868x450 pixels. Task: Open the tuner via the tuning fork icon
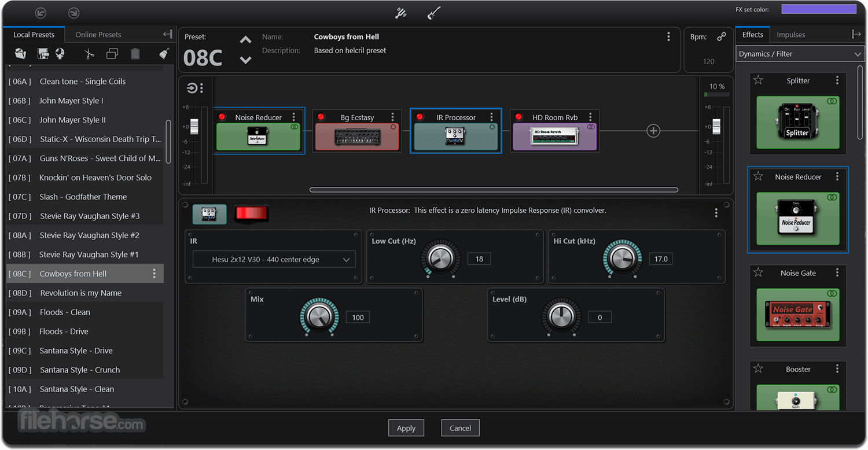coord(401,13)
